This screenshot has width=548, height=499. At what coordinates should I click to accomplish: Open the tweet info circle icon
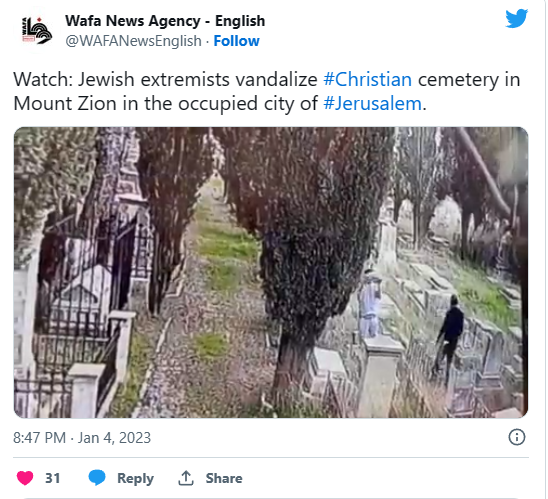point(517,437)
